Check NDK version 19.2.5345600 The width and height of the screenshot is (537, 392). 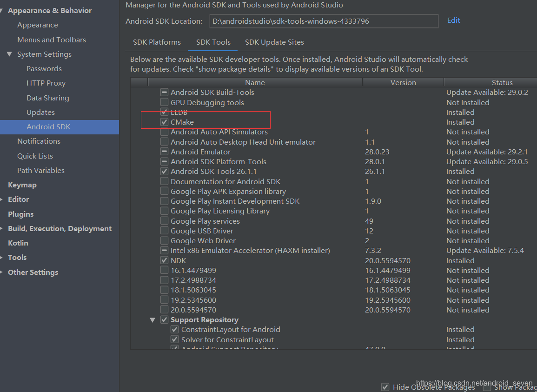coord(165,300)
